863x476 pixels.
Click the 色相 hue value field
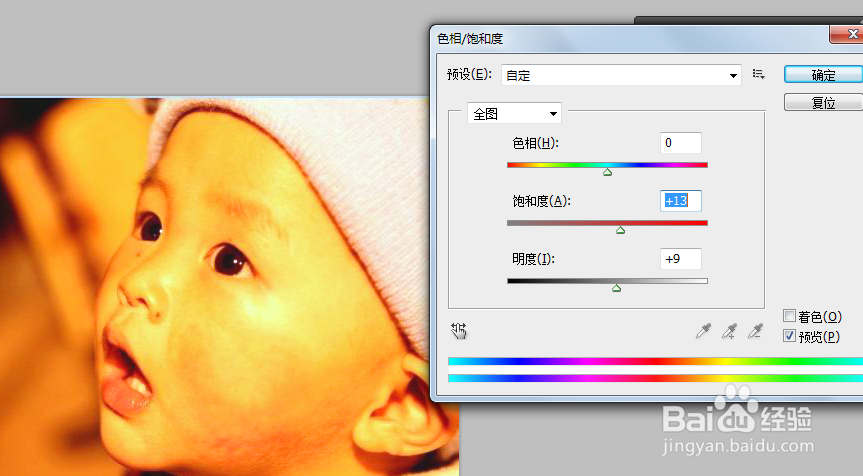(681, 143)
